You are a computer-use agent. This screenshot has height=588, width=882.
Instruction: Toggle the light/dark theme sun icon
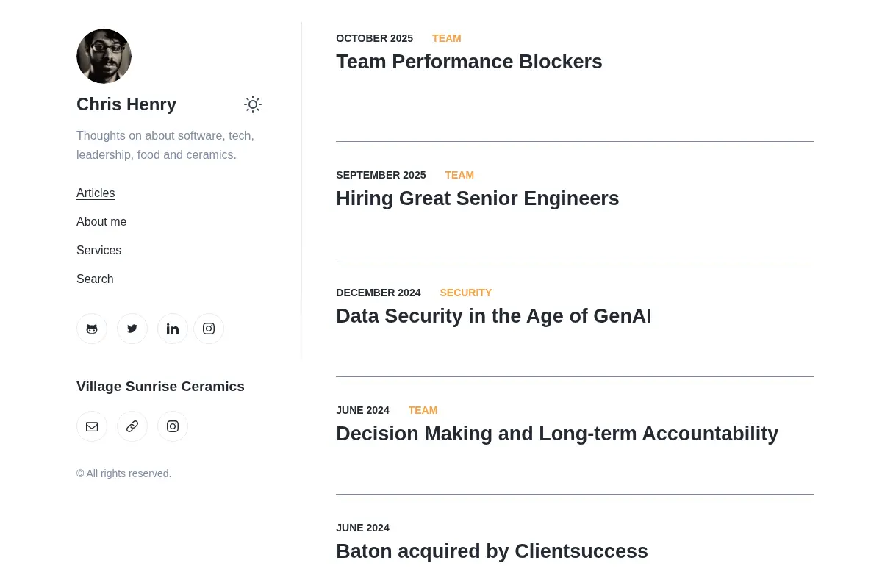[253, 104]
